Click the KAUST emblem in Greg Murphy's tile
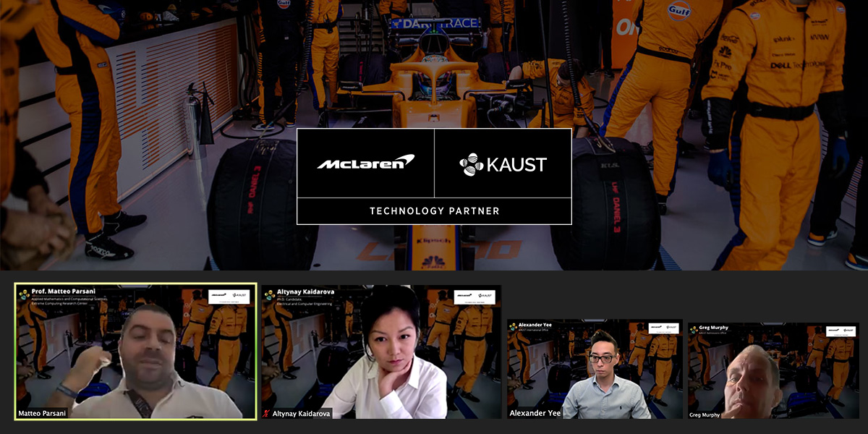Image resolution: width=868 pixels, height=434 pixels. point(693,329)
